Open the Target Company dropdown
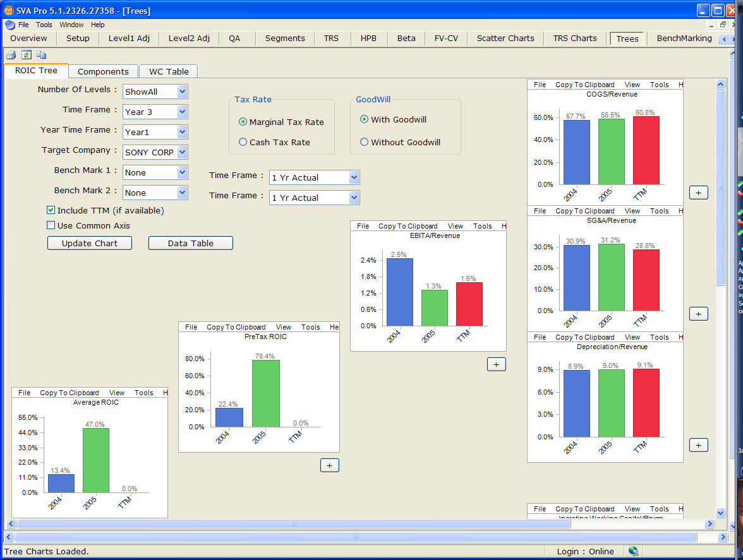 point(182,152)
